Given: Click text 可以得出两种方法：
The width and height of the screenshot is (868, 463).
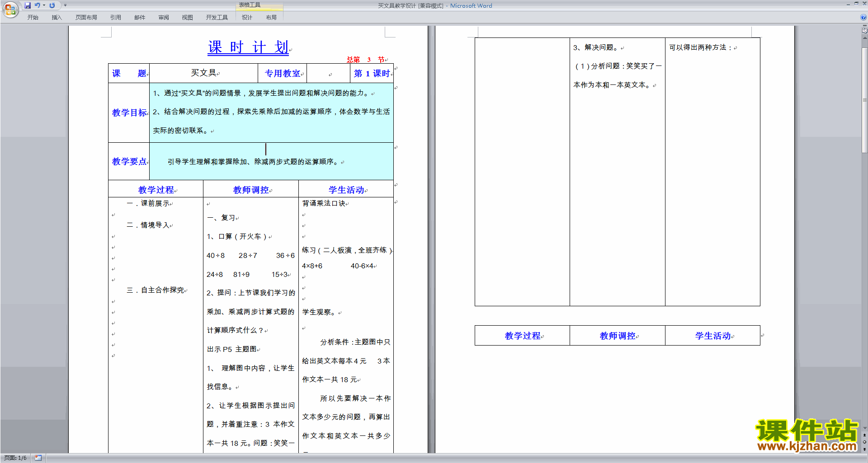Looking at the screenshot, I should 701,47.
